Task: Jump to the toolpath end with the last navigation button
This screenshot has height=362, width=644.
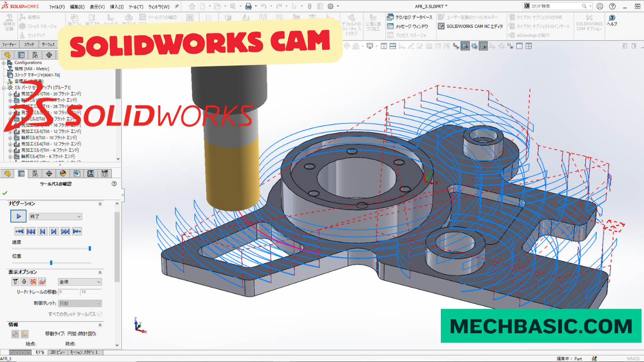Action: (x=77, y=231)
